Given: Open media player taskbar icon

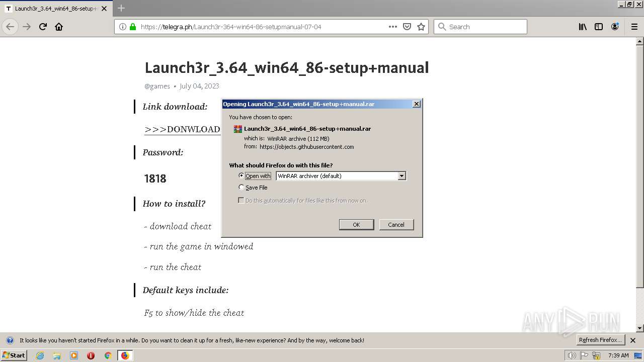Looking at the screenshot, I should click(x=74, y=355).
